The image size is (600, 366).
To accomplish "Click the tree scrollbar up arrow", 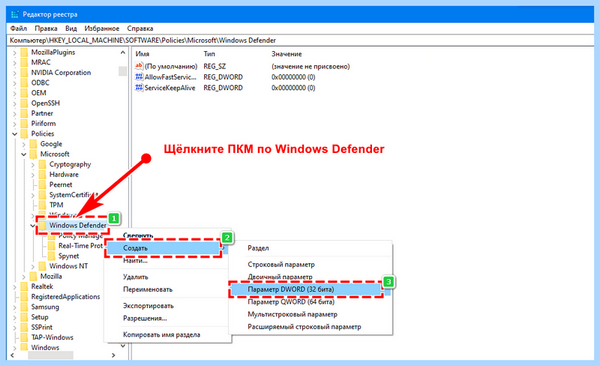I will click(123, 53).
